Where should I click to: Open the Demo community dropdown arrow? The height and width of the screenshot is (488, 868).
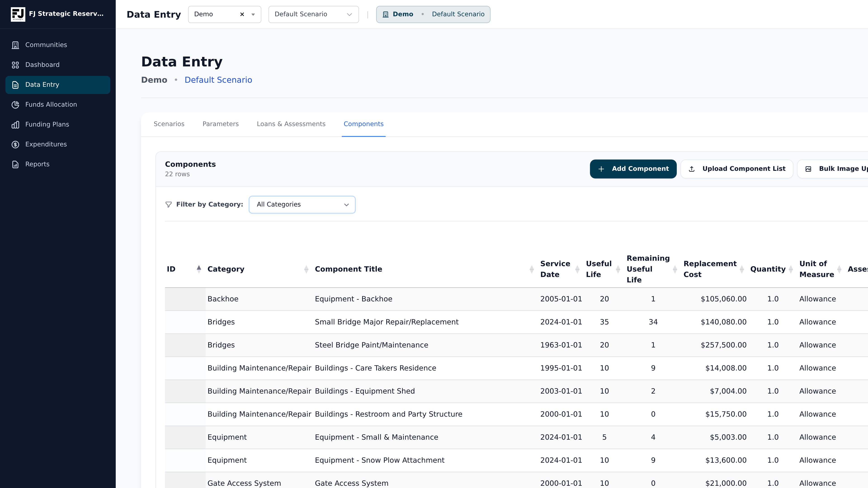tap(253, 14)
